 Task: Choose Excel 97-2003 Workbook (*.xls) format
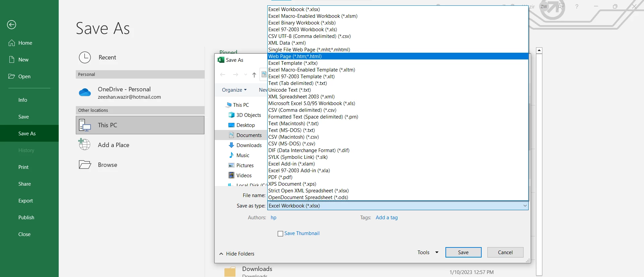398,30
